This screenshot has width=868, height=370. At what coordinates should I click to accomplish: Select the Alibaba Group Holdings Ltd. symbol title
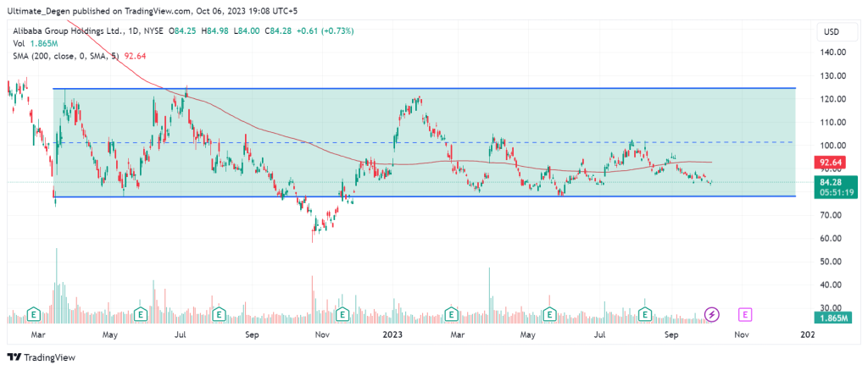click(68, 31)
